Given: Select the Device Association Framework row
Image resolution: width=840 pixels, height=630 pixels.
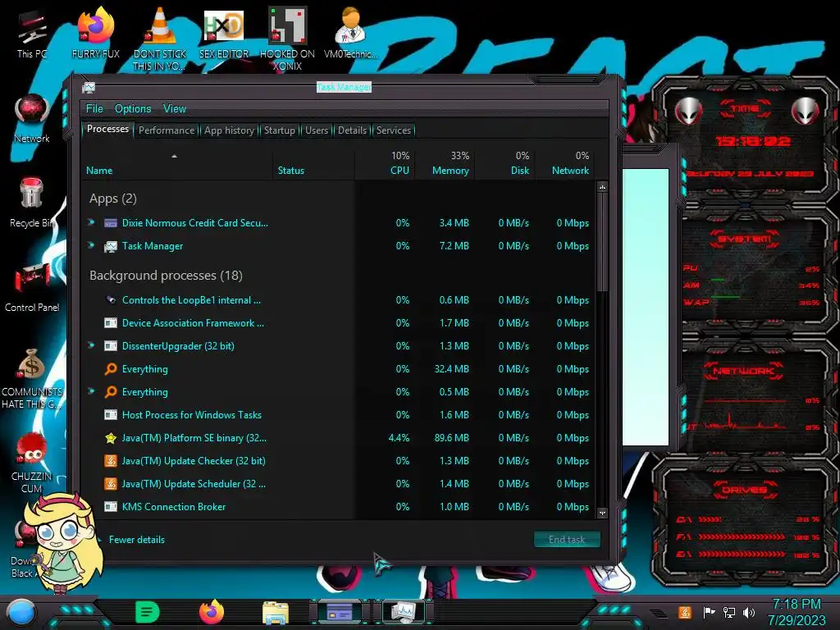Looking at the screenshot, I should pos(339,323).
